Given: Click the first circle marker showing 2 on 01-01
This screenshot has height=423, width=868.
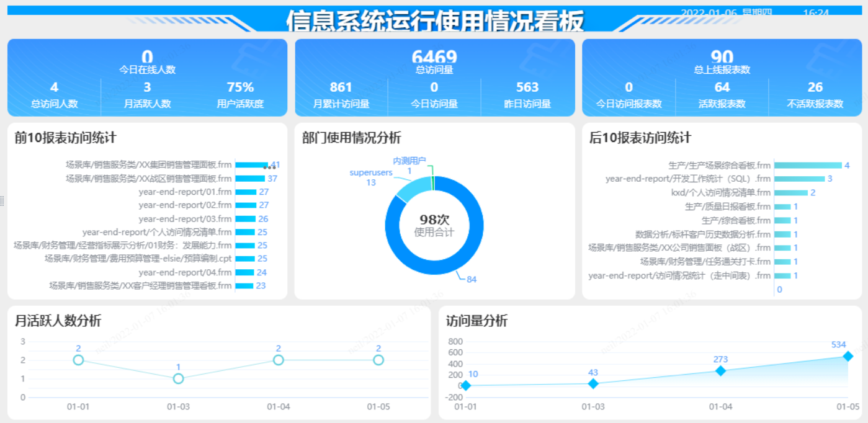Looking at the screenshot, I should [x=78, y=359].
